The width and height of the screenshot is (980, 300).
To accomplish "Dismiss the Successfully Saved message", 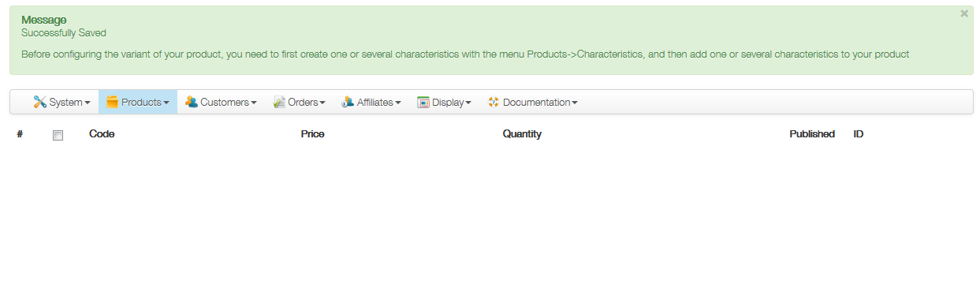I will pos(964,13).
